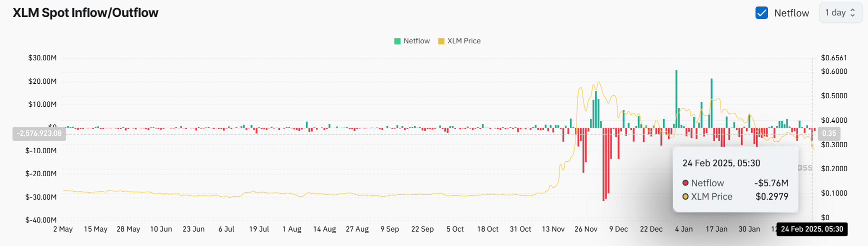868x246 pixels.
Task: Click the 9 Sep x-axis label
Action: (389, 229)
